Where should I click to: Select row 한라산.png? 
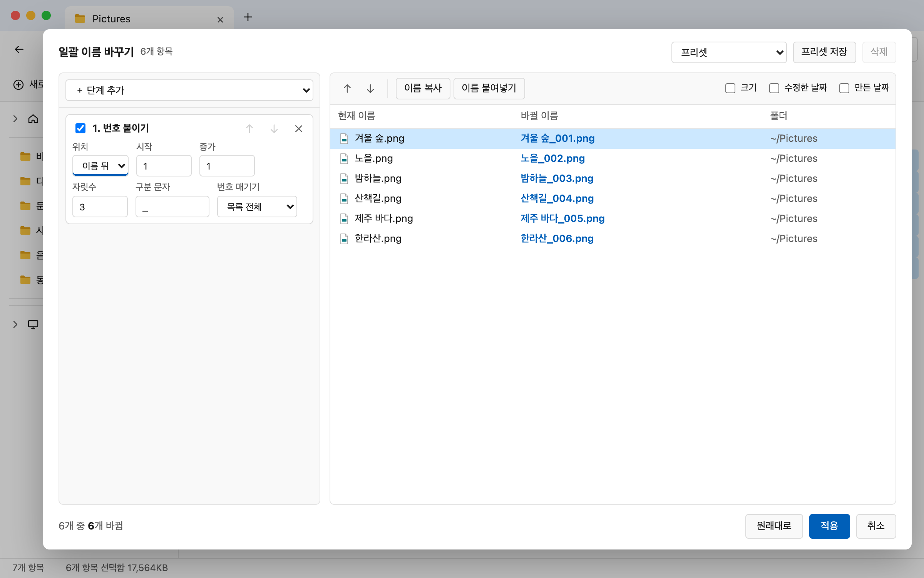613,239
